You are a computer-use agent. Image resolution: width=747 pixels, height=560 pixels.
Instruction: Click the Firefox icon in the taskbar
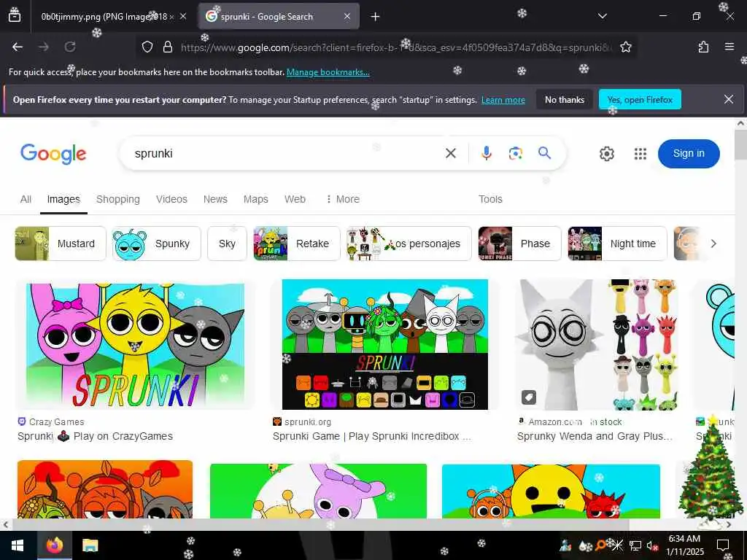54,545
